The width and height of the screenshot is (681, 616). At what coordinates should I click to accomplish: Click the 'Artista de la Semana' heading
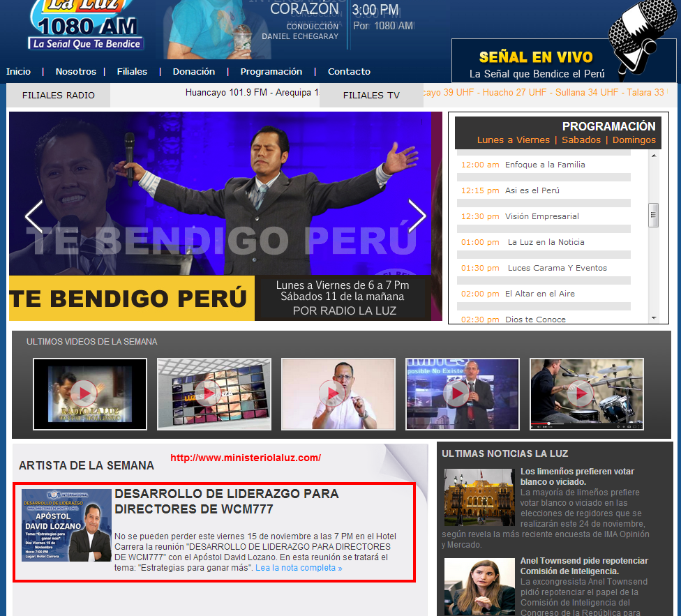click(87, 465)
